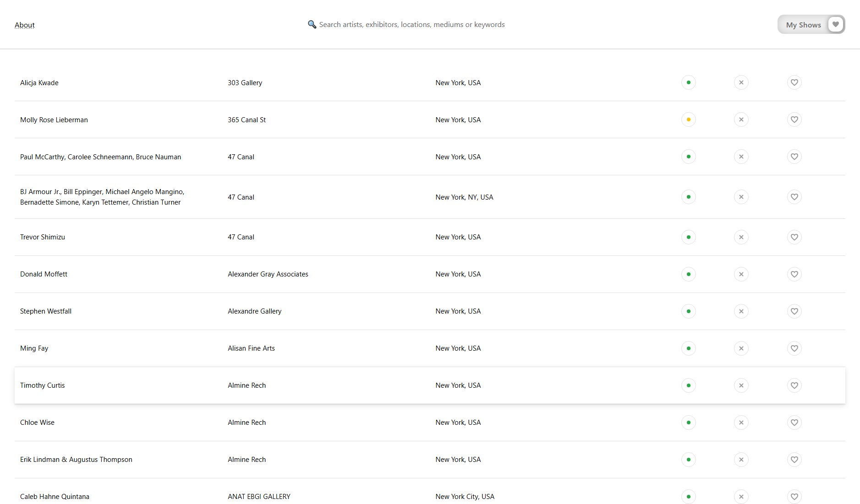
Task: Click the 365 Canal St exhibitor name
Action: pyautogui.click(x=247, y=120)
